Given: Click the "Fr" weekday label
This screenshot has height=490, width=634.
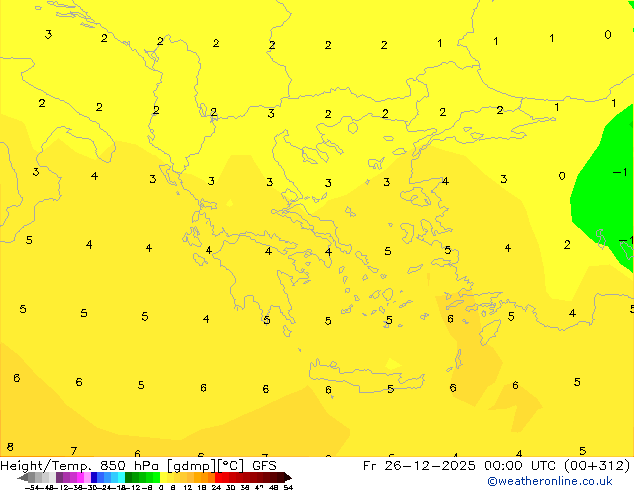Looking at the screenshot, I should pos(370,466).
